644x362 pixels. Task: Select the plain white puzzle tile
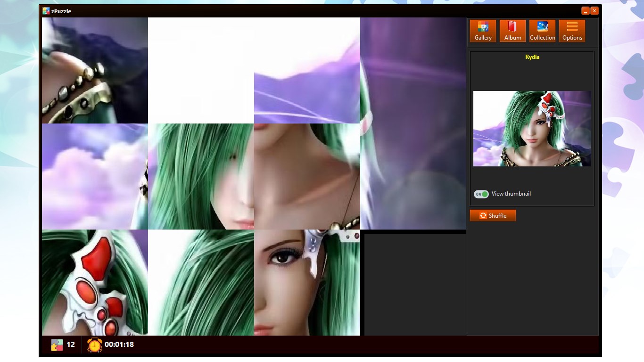tap(201, 71)
